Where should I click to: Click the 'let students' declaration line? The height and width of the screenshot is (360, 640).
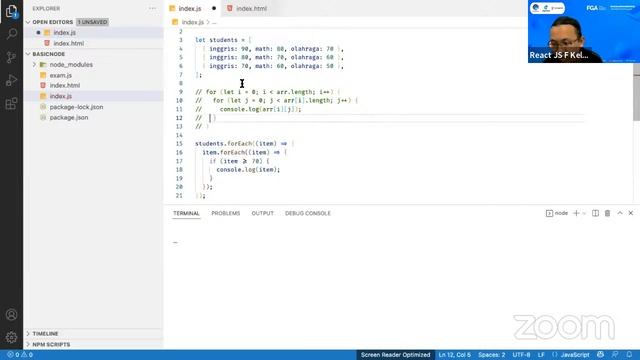pos(223,40)
